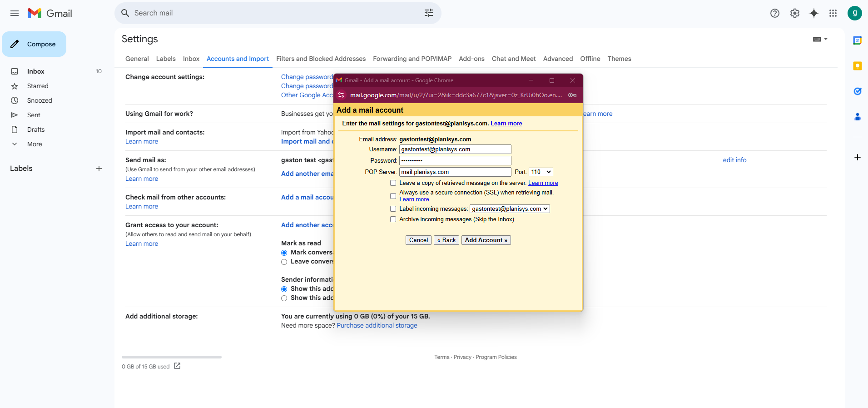This screenshot has height=408, width=868.
Task: Open the Port dropdown
Action: point(541,172)
